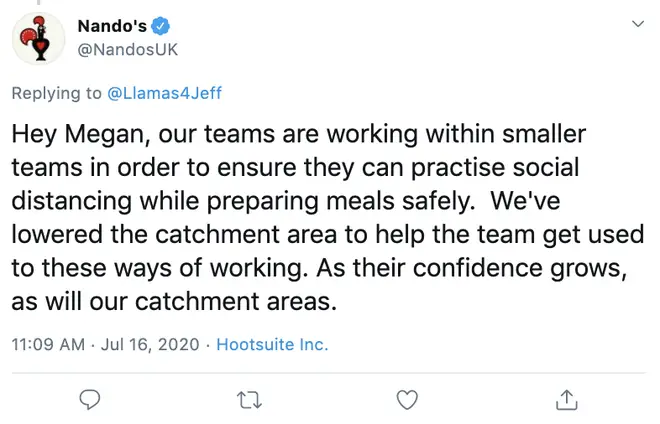Click the 'Hey Megan' opening line
Screen dimensions: 660x424
tap(299, 134)
